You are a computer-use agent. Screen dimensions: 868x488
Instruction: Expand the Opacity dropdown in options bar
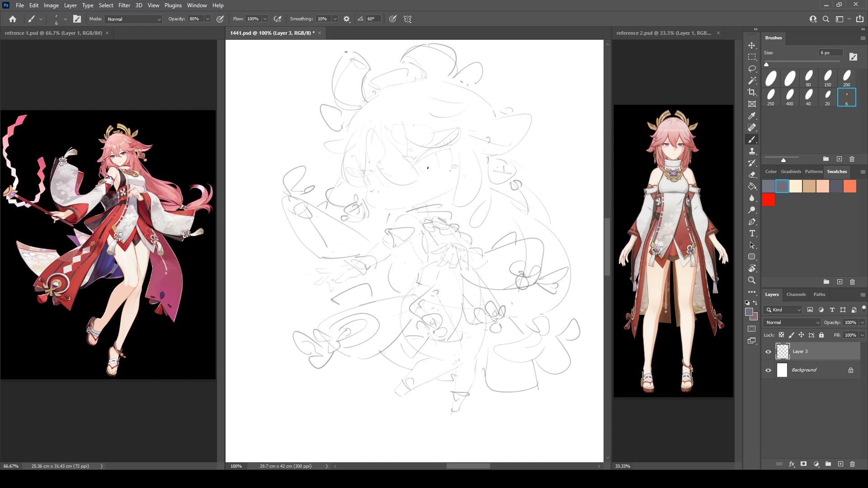tap(208, 19)
